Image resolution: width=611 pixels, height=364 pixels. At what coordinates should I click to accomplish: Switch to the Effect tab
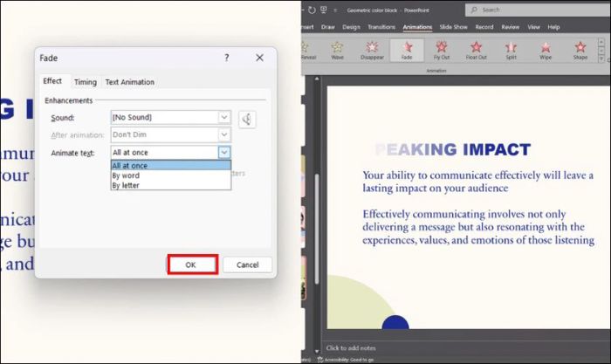click(52, 81)
